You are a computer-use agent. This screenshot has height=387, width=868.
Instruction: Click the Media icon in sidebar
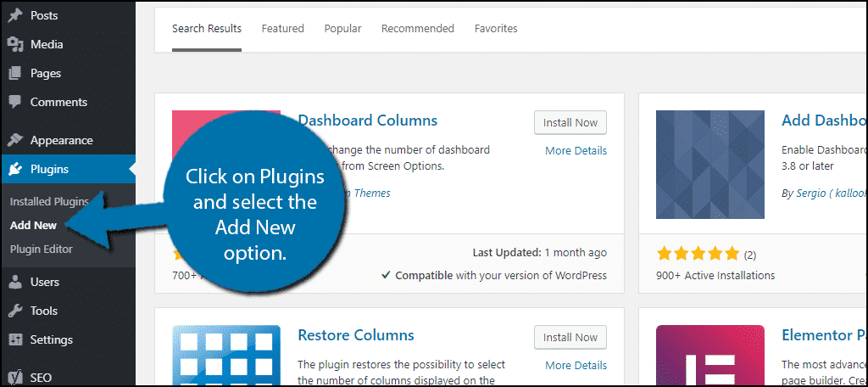15,44
